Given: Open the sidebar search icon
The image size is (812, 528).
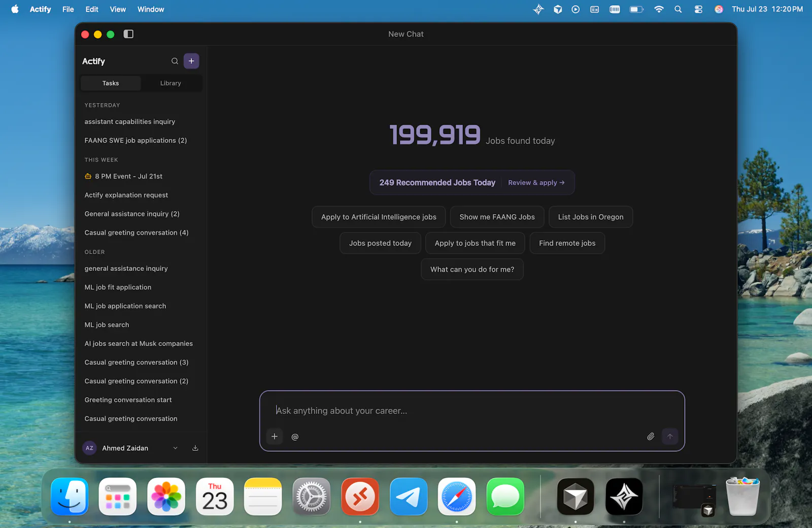Looking at the screenshot, I should pos(175,61).
